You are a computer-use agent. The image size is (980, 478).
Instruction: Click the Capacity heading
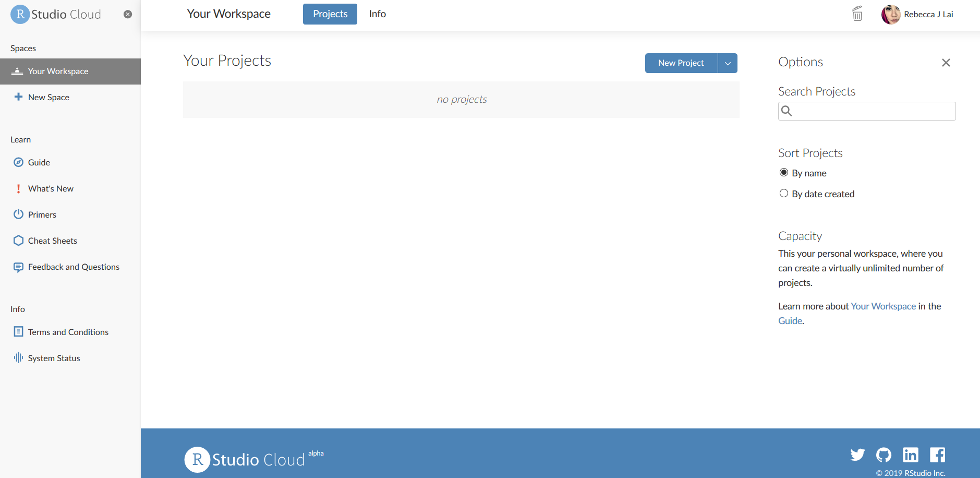point(800,236)
